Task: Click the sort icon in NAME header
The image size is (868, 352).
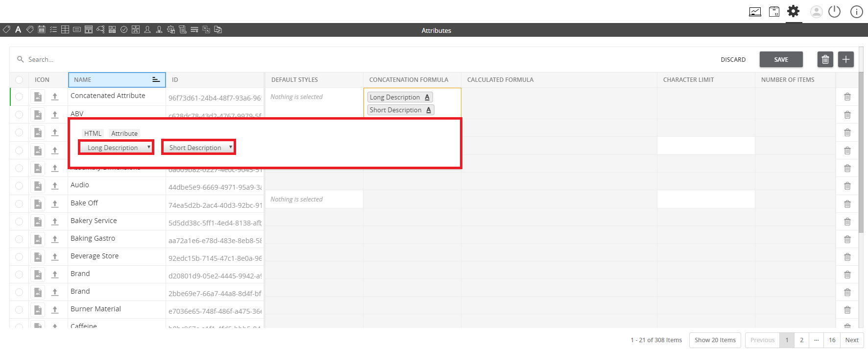Action: (x=156, y=79)
